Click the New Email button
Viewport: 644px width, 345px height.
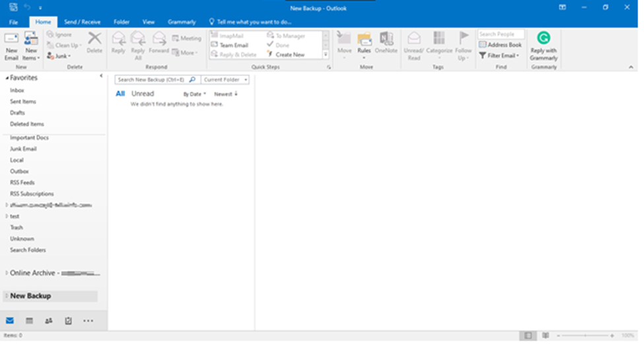pyautogui.click(x=11, y=46)
